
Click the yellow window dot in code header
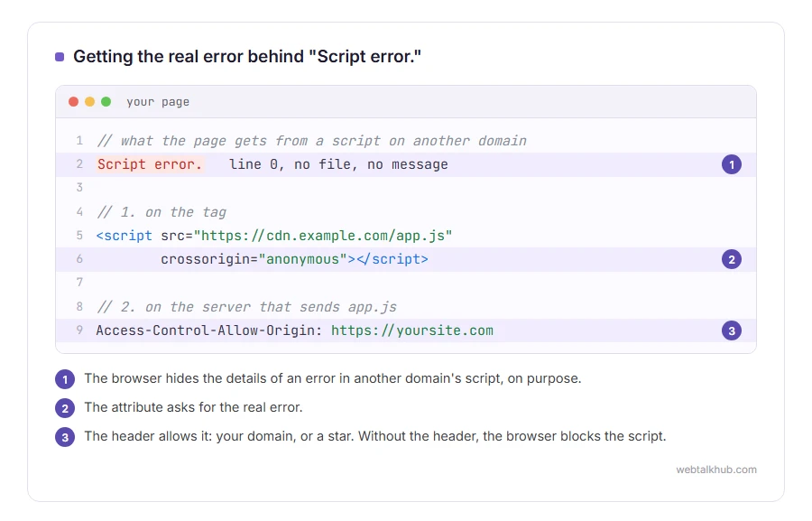89,102
